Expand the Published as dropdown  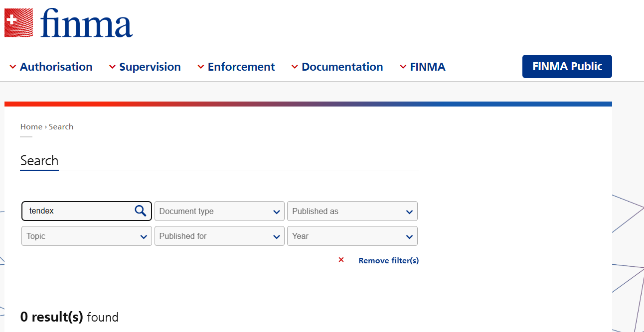pos(352,211)
